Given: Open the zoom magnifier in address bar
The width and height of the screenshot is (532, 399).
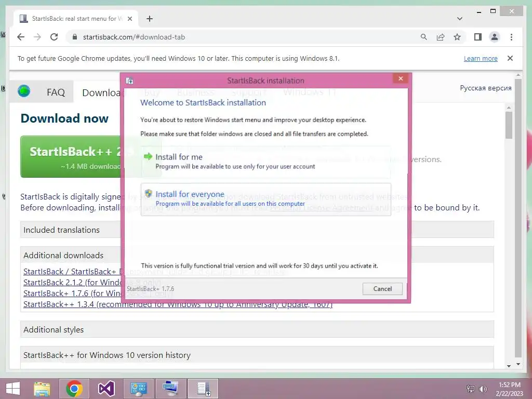Looking at the screenshot, I should [x=424, y=37].
